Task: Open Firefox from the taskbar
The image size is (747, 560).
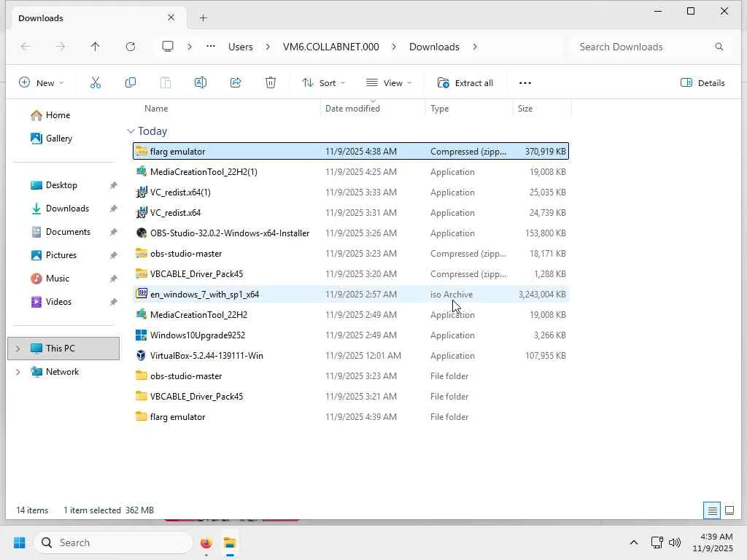Action: click(x=206, y=542)
